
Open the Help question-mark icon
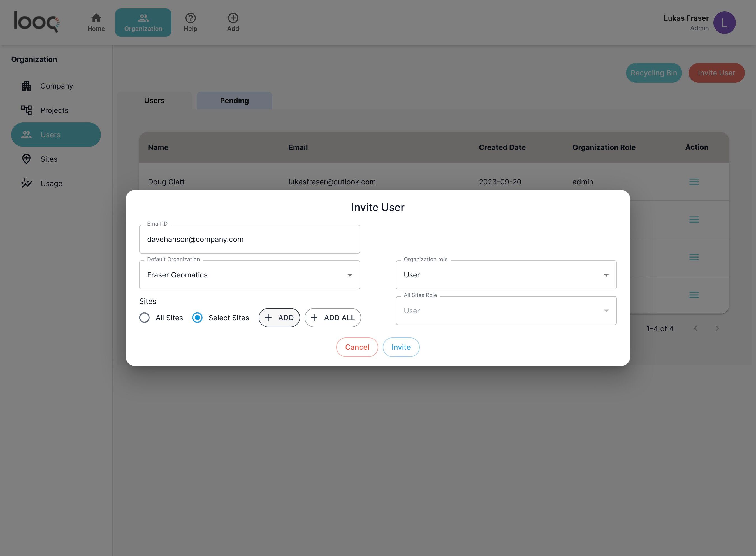[191, 18]
